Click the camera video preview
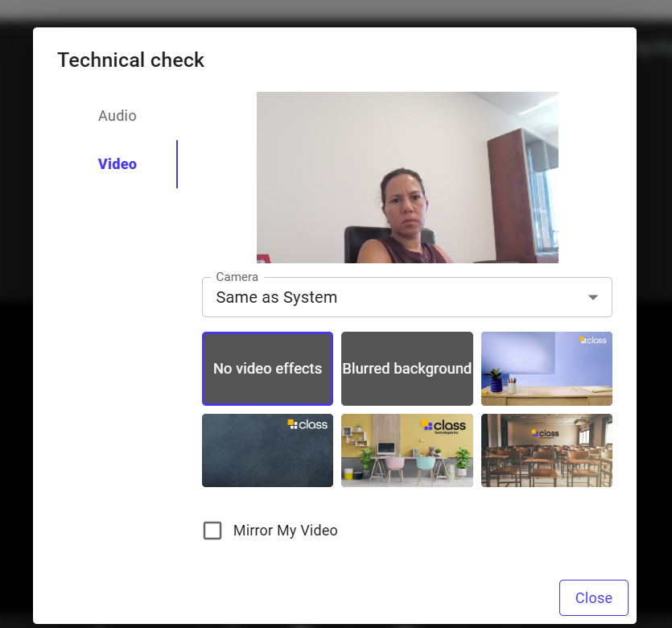The image size is (672, 628). (407, 177)
